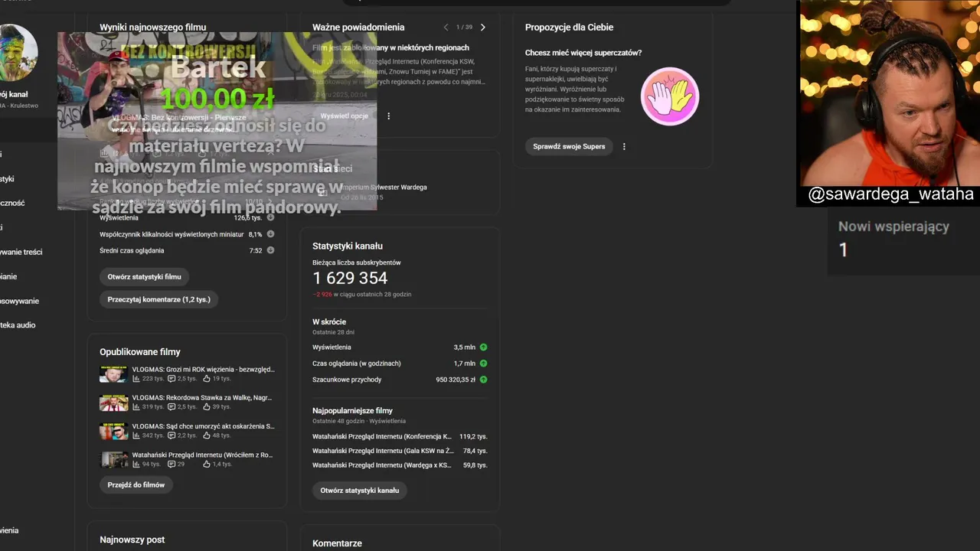Open thumbnail of Watahański Przegląd (Wróciłem) video
Viewport: 980px width, 551px height.
[x=113, y=459]
